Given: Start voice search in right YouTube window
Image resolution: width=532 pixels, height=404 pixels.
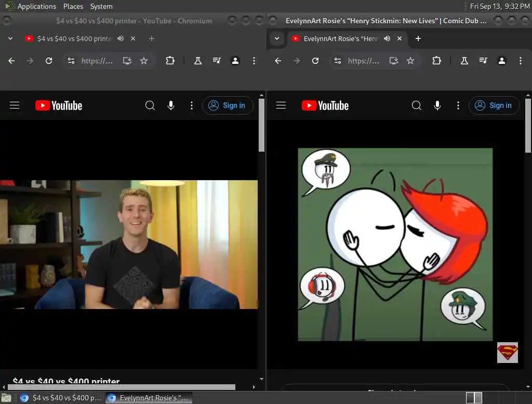Looking at the screenshot, I should (437, 105).
